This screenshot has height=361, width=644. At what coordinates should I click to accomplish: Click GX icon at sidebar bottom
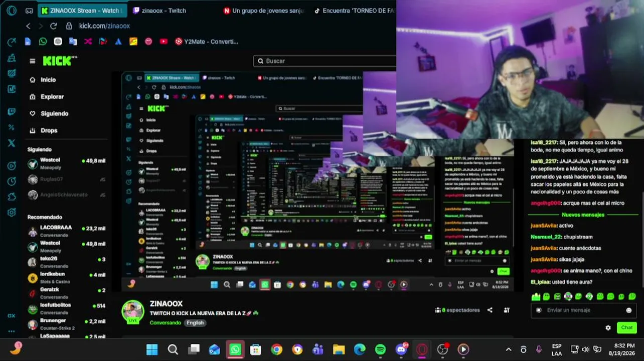coord(12,316)
